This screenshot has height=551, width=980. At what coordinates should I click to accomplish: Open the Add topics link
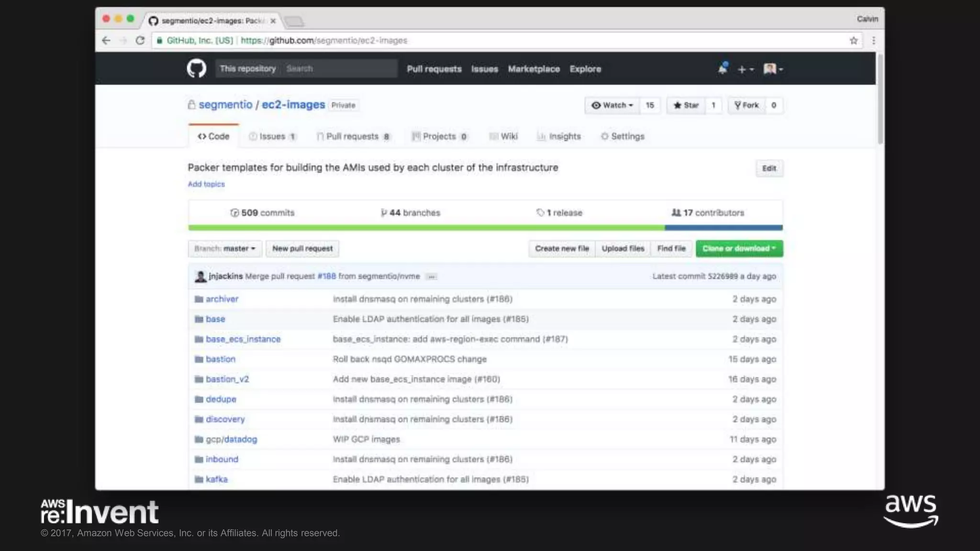206,184
